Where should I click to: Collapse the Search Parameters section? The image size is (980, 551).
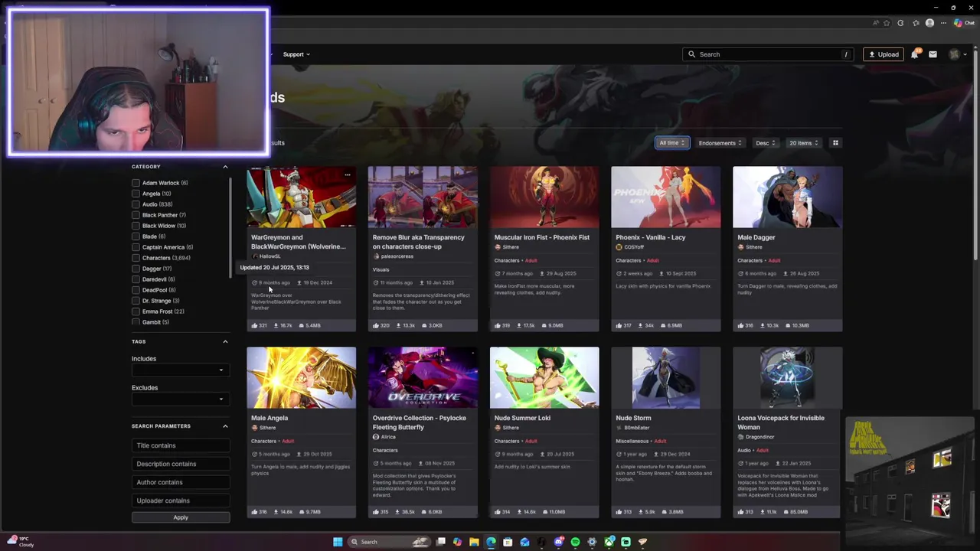(x=225, y=426)
